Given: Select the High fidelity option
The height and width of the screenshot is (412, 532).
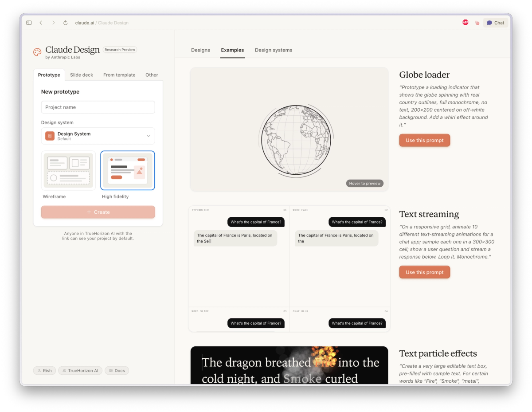Looking at the screenshot, I should (128, 170).
